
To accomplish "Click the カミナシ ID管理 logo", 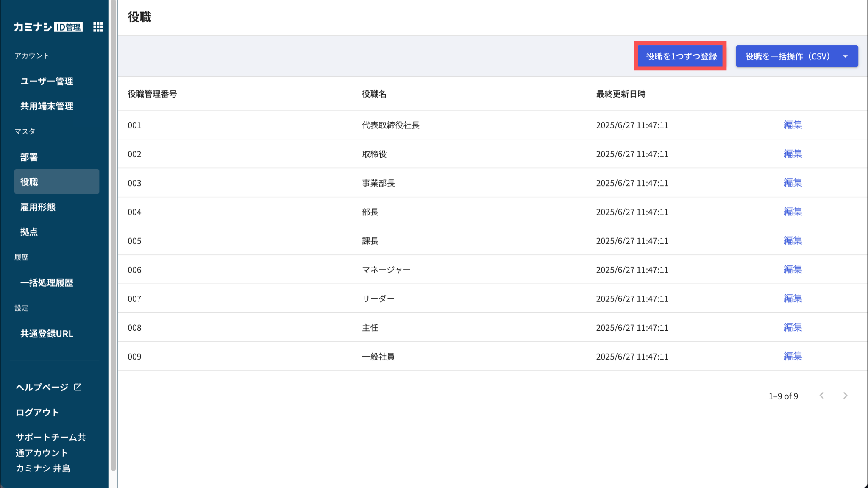I will [48, 27].
